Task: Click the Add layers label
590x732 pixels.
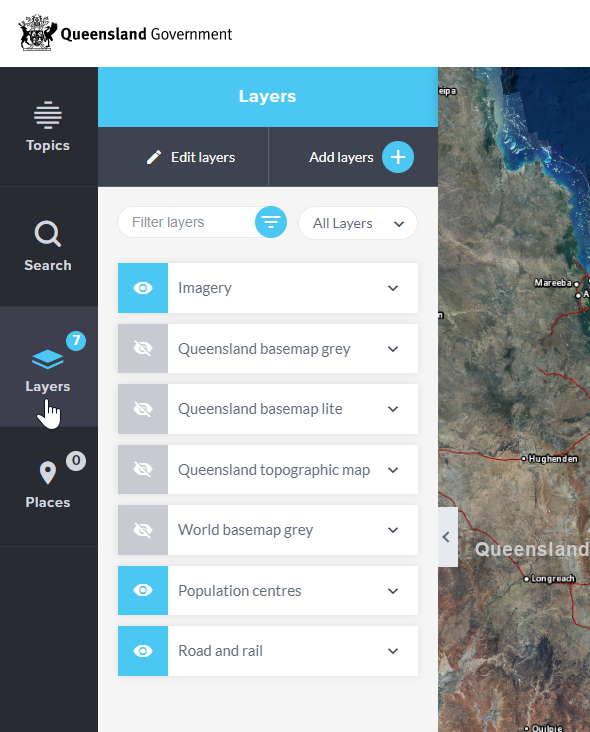Action: coord(341,157)
